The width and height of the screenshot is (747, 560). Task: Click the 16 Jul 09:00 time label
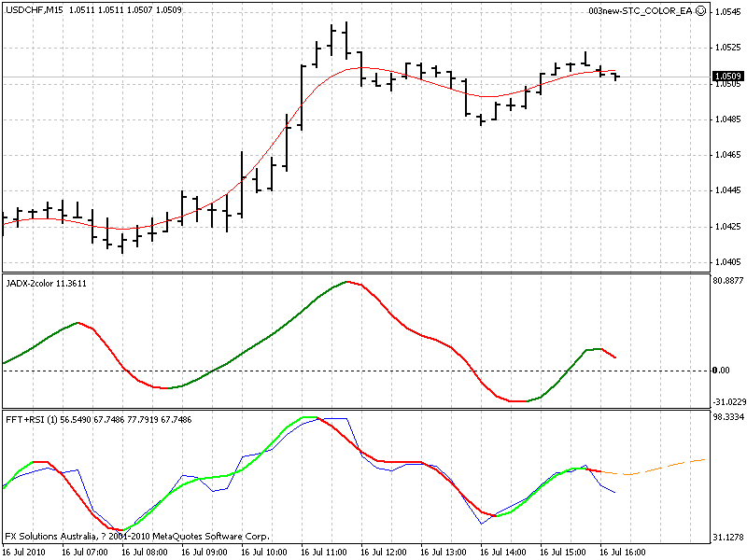pos(204,553)
